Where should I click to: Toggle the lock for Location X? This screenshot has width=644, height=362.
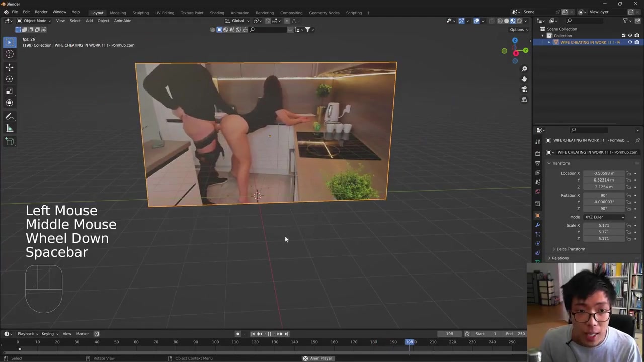628,173
